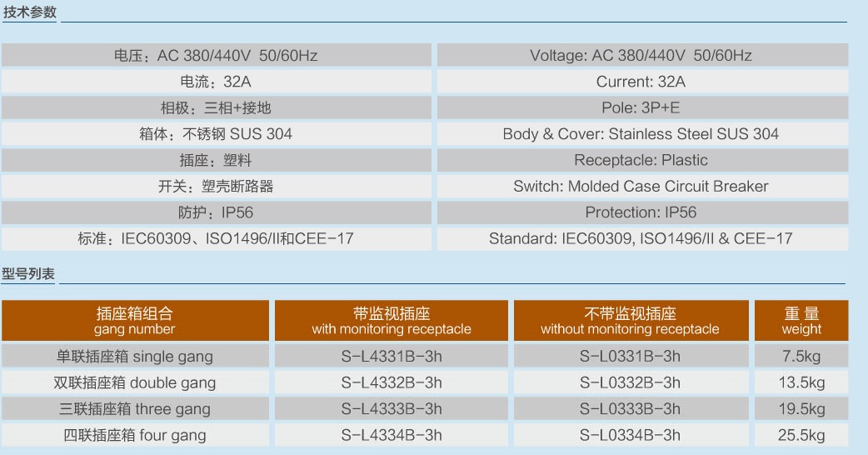Click the 防护：IP56 Chinese cell
The image size is (868, 455).
tap(216, 212)
